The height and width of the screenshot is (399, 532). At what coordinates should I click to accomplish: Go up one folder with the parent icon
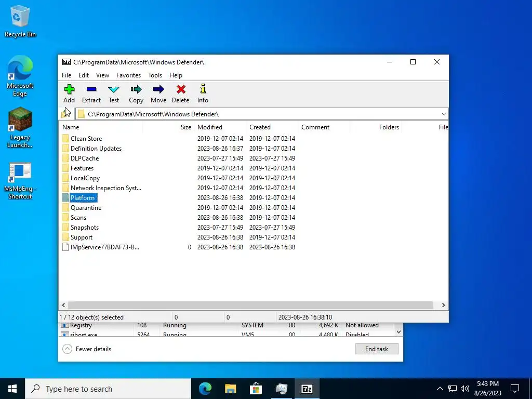(x=66, y=114)
